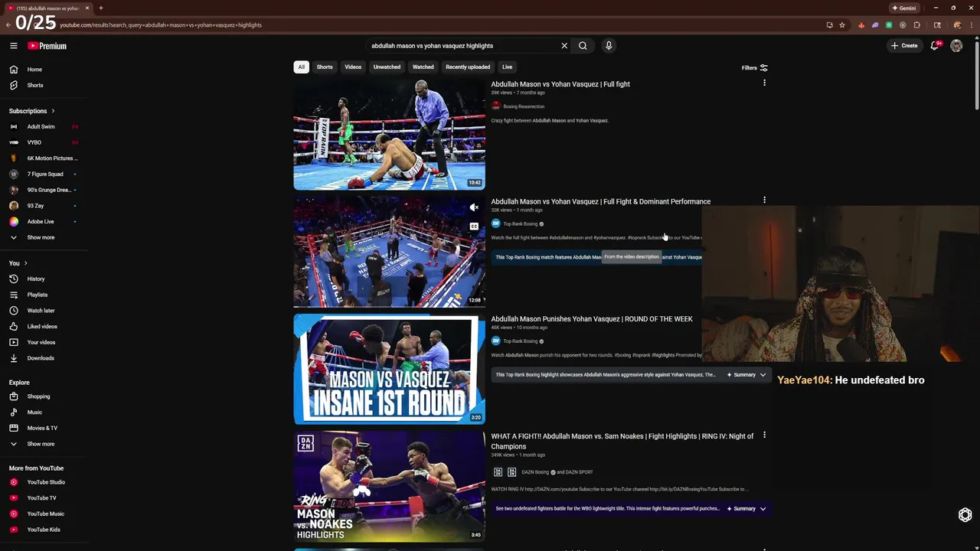Screen dimensions: 980x551
Task: Open more options for Full fight video
Action: (764, 83)
